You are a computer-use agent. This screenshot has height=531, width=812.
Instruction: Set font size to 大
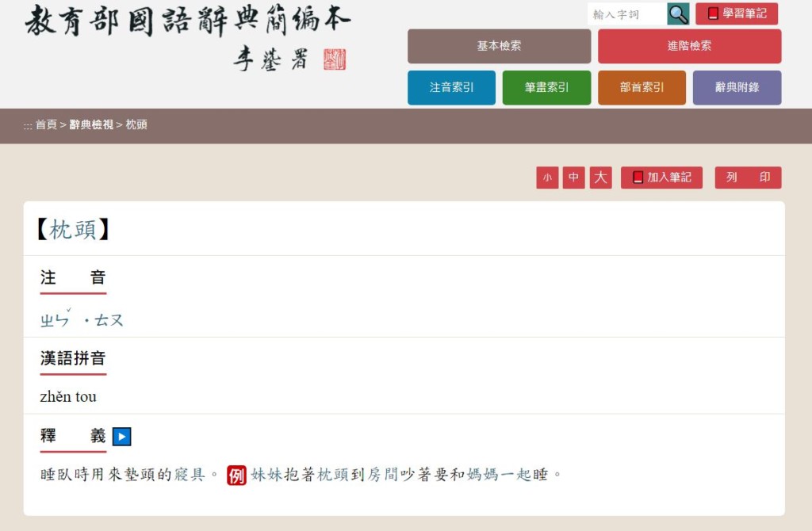(x=601, y=178)
